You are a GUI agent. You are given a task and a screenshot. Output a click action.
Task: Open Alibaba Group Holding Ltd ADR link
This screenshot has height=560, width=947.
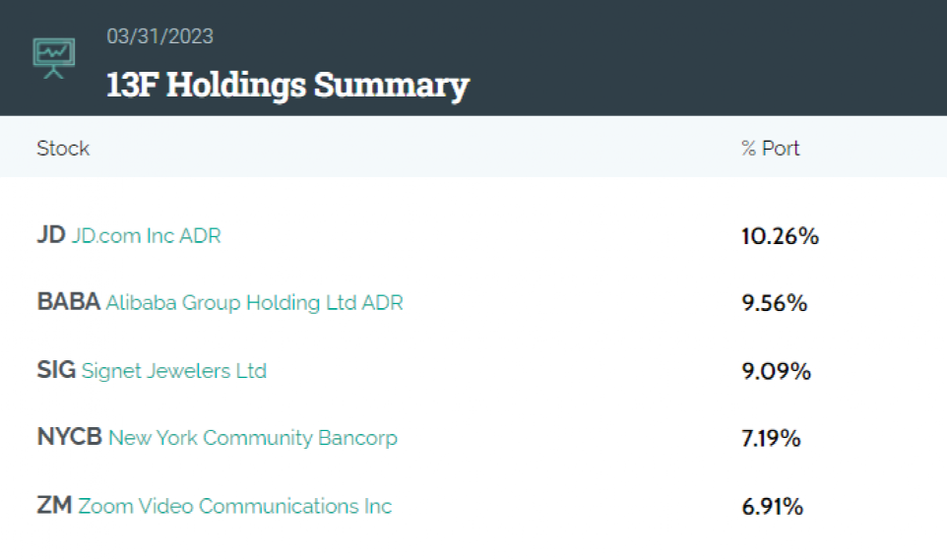(254, 303)
